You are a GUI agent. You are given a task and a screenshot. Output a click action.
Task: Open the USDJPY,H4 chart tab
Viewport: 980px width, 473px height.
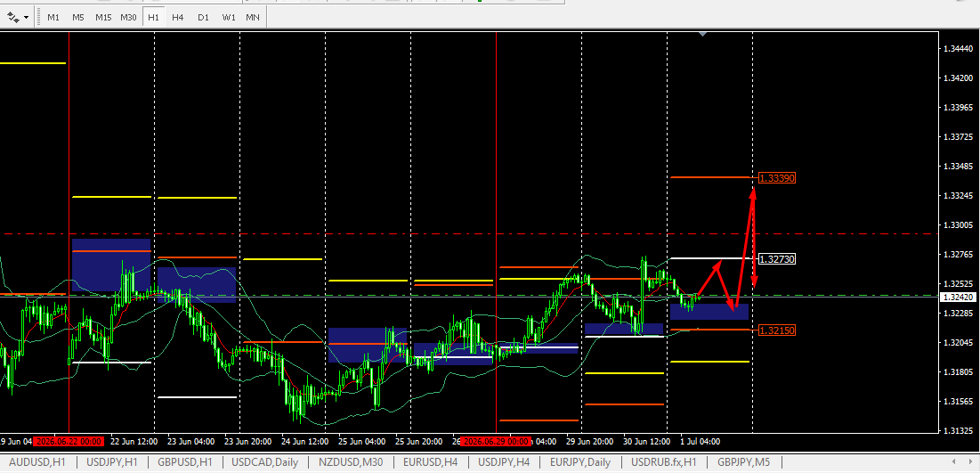(x=505, y=461)
